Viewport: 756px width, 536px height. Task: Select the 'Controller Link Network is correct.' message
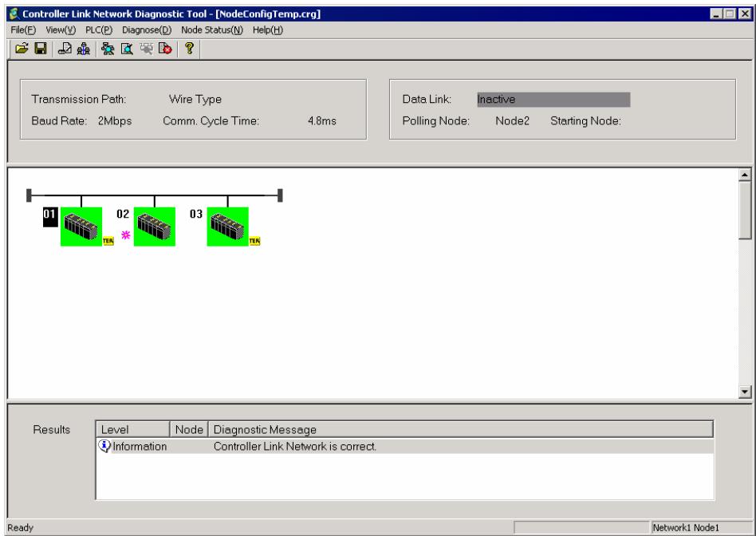(294, 446)
